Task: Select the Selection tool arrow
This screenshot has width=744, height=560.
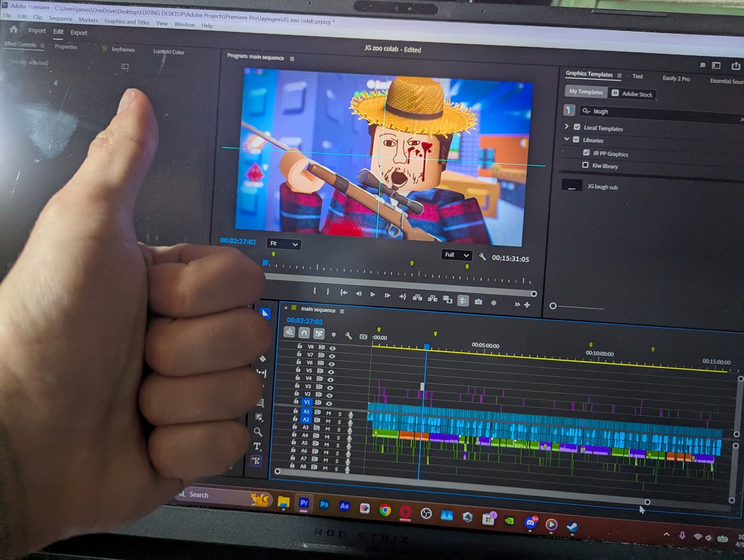Action: click(265, 313)
